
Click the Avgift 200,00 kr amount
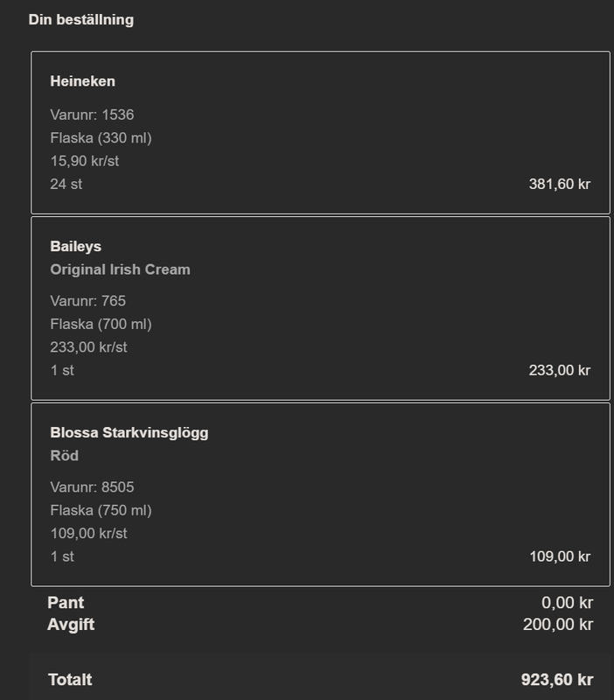(x=558, y=625)
